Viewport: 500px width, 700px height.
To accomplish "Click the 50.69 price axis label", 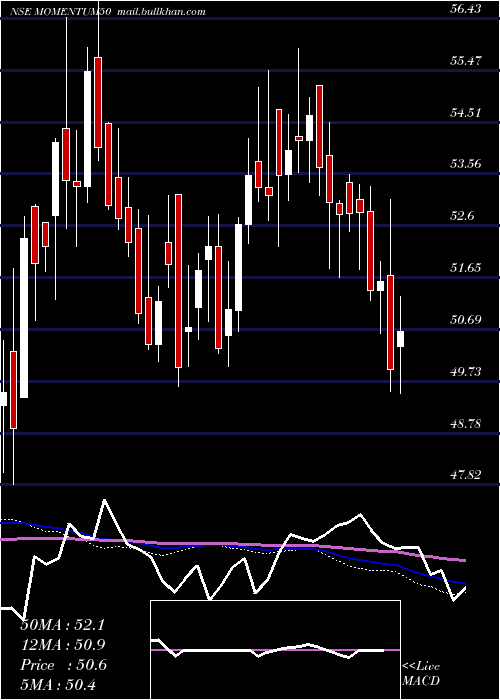I will [x=466, y=319].
